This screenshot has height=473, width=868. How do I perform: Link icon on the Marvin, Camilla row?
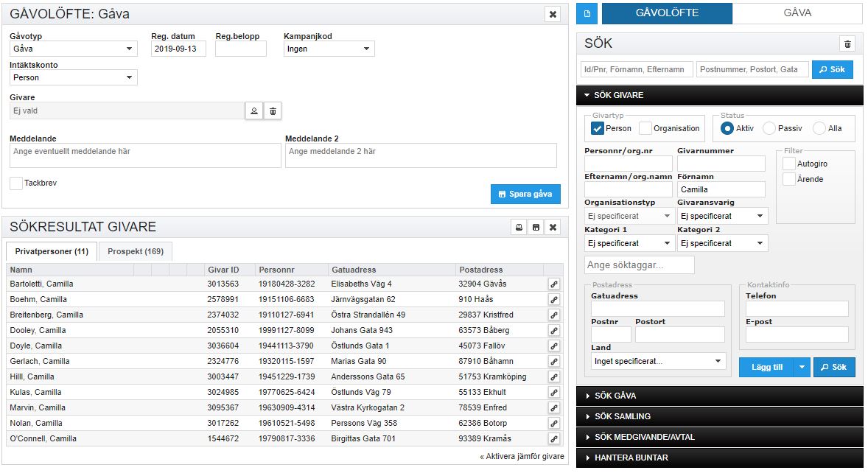[553, 408]
